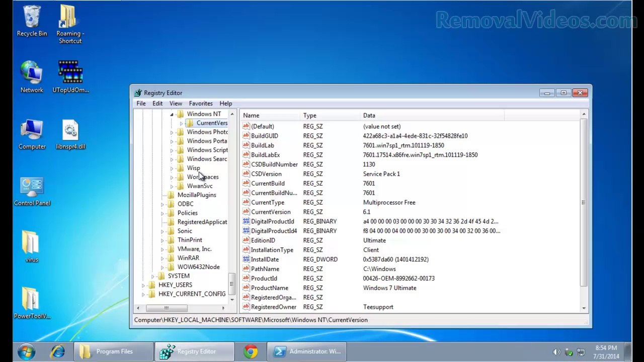644x362 pixels.
Task: Click the Action Center flag tray icon
Action: coord(569,352)
